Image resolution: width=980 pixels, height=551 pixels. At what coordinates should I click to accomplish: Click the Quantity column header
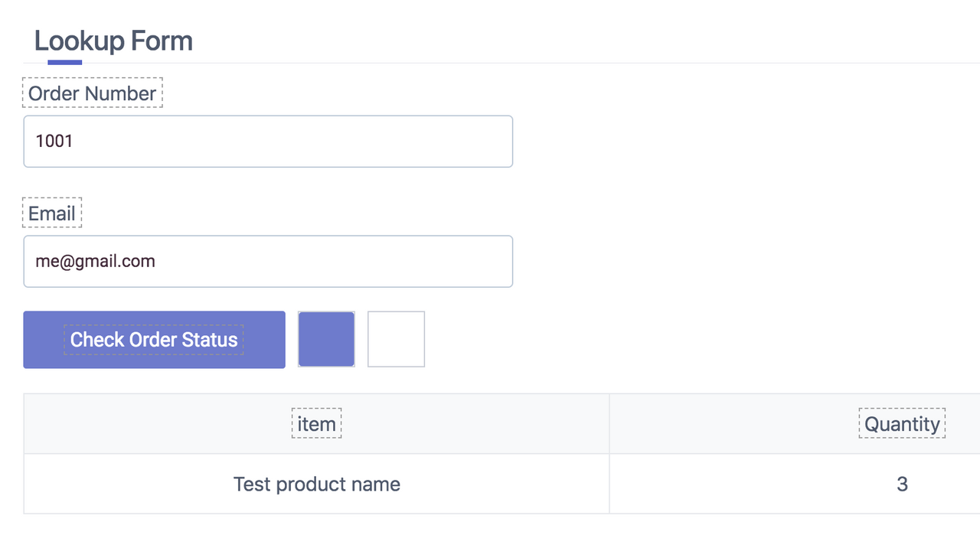(902, 424)
